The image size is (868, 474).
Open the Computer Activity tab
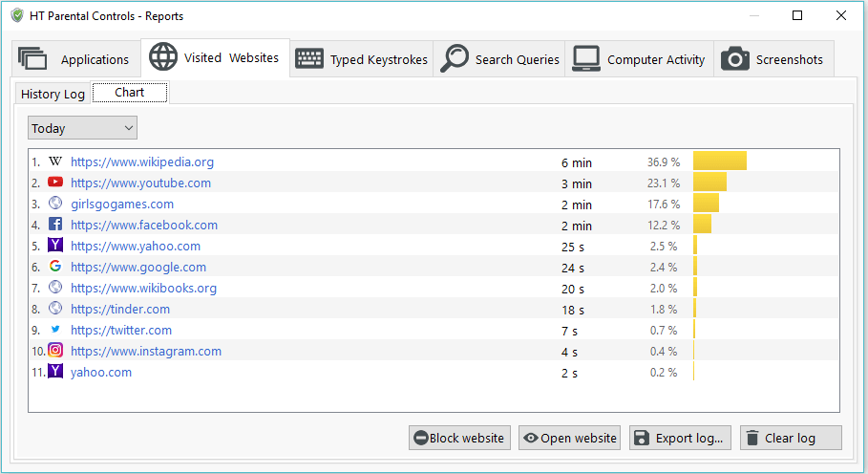(640, 58)
